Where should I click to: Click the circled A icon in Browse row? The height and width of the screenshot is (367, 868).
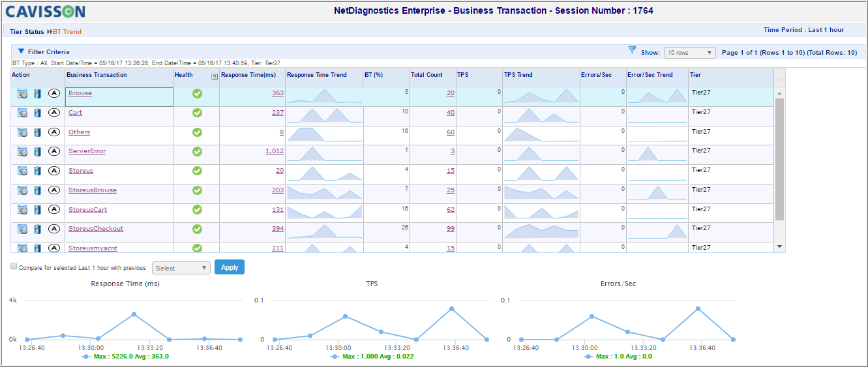pos(54,94)
